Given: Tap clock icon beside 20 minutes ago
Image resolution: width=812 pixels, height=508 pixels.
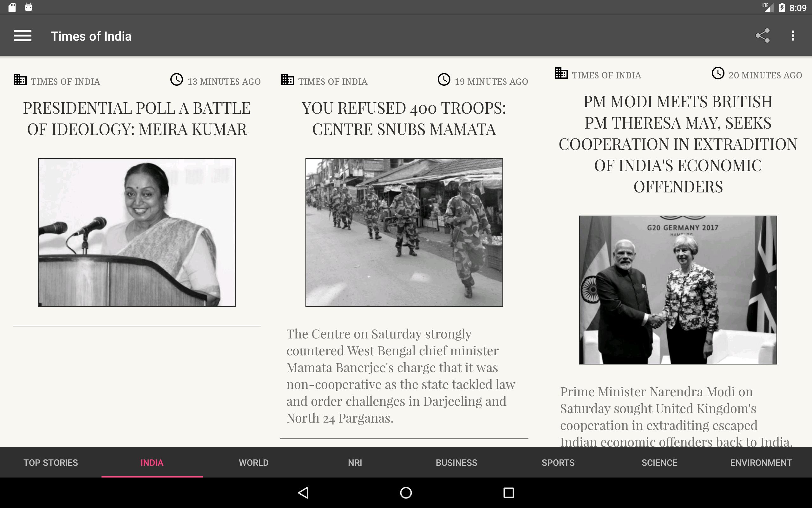Looking at the screenshot, I should point(718,73).
